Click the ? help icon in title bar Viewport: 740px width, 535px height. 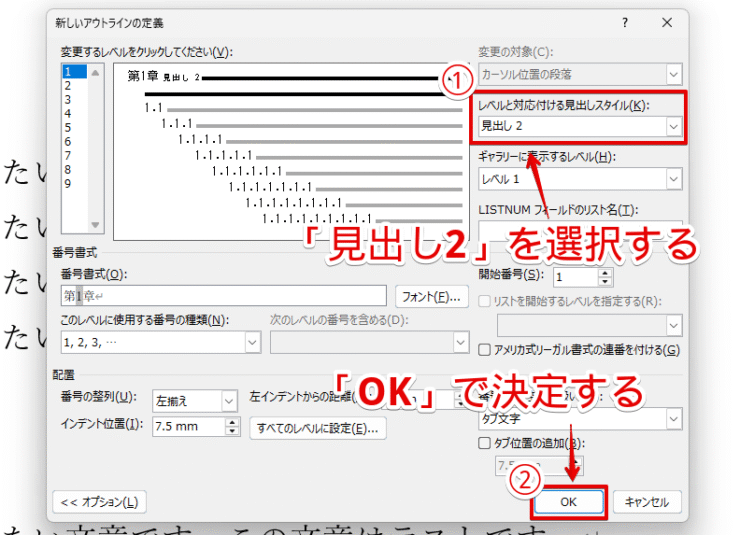[x=625, y=23]
